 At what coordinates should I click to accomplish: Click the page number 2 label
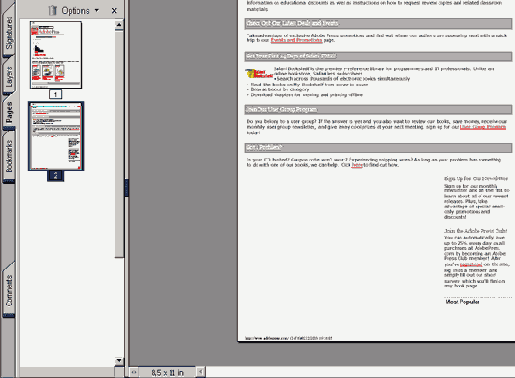[55, 176]
